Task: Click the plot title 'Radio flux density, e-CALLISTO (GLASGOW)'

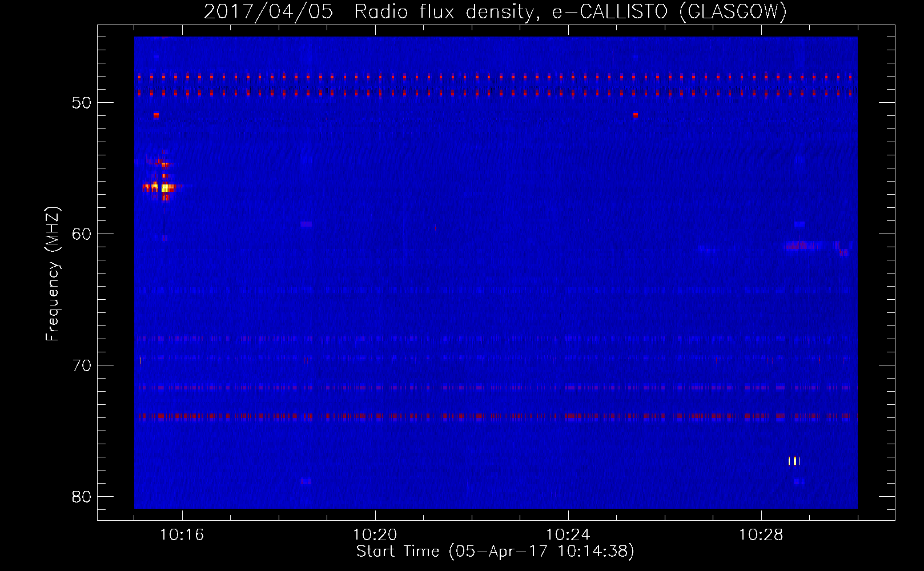Action: tap(570, 12)
